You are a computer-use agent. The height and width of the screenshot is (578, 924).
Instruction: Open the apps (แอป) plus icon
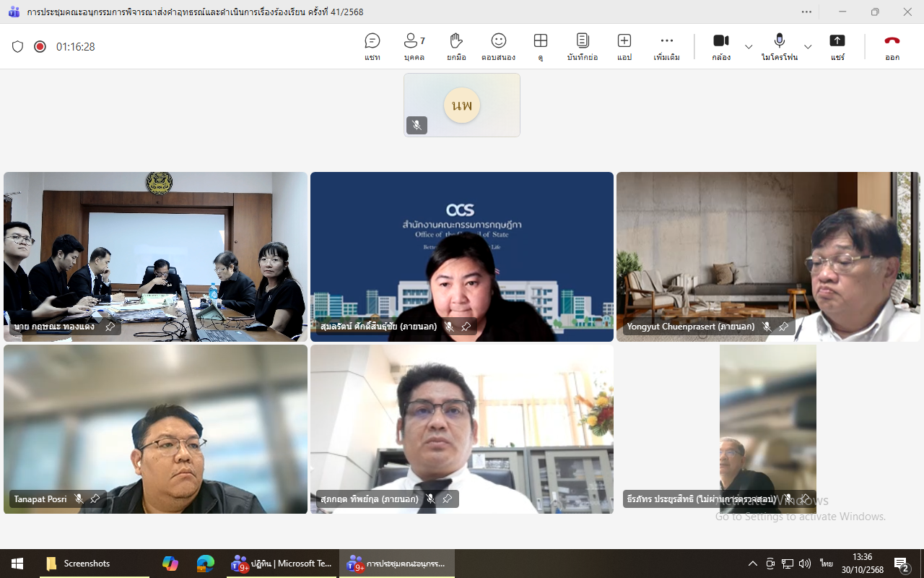[624, 46]
